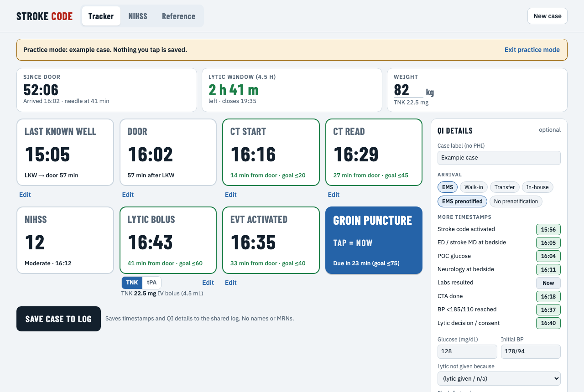Image resolution: width=584 pixels, height=392 pixels.
Task: Open the CT Read card
Action: pyautogui.click(x=374, y=152)
